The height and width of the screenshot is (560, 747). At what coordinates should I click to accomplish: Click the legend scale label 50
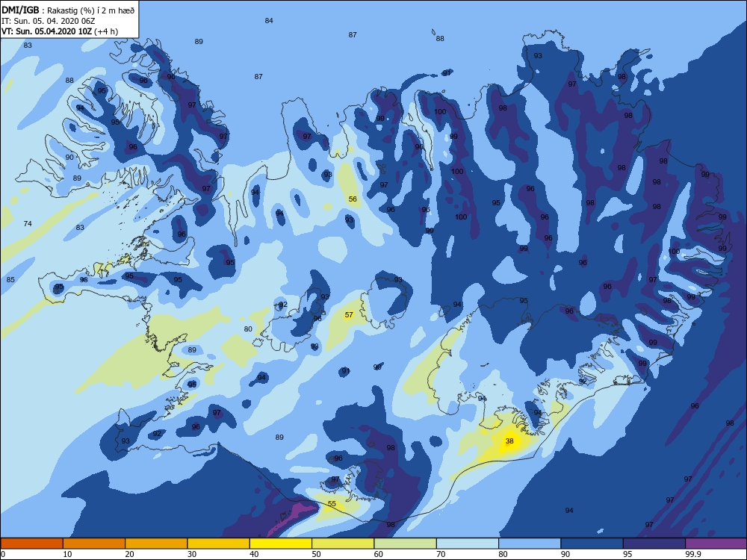[316, 554]
